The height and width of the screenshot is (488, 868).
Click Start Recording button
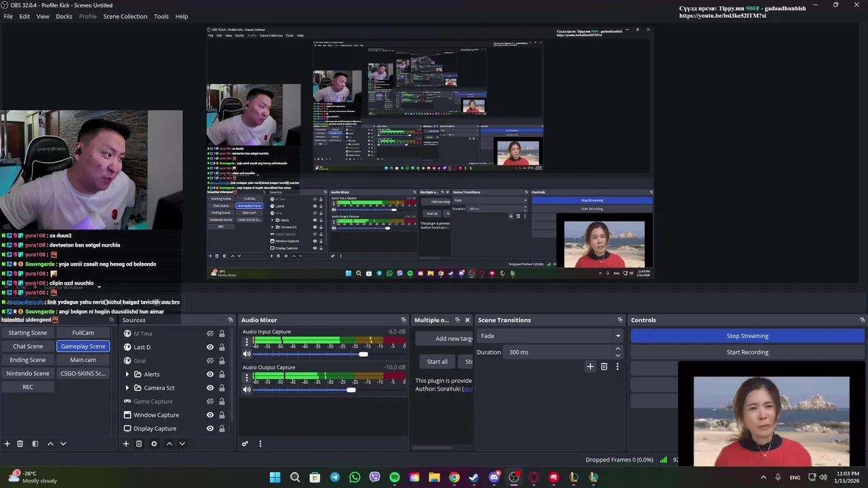747,352
